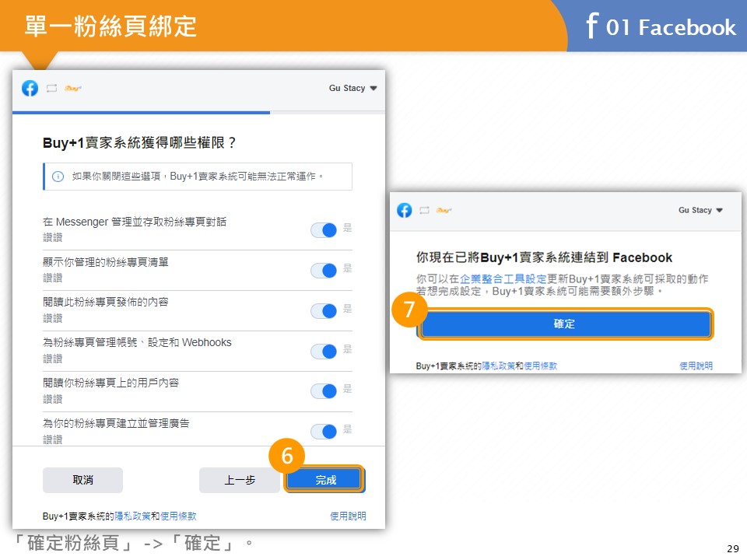The image size is (747, 560).
Task: Click the Buy+1 logo in left dialog header
Action: (73, 88)
